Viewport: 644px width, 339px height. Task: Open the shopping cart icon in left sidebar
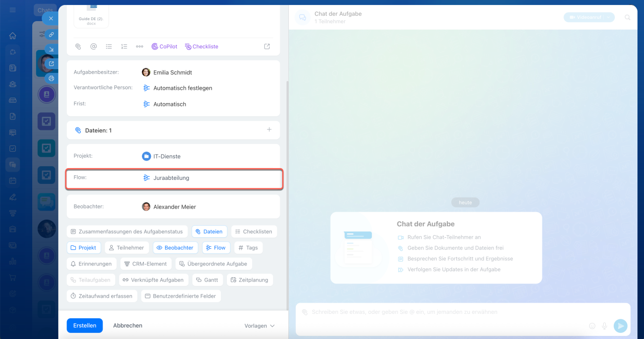[13, 277]
